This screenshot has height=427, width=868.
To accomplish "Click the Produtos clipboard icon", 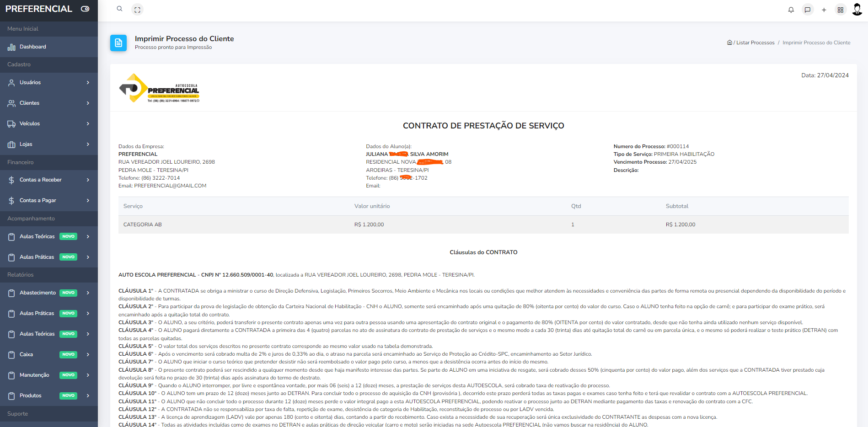I will (11, 396).
